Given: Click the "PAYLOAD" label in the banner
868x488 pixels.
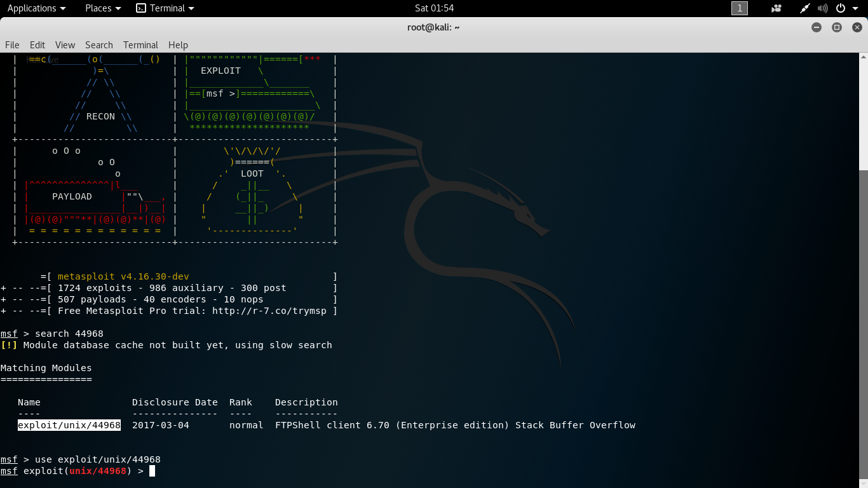Looking at the screenshot, I should (x=72, y=196).
